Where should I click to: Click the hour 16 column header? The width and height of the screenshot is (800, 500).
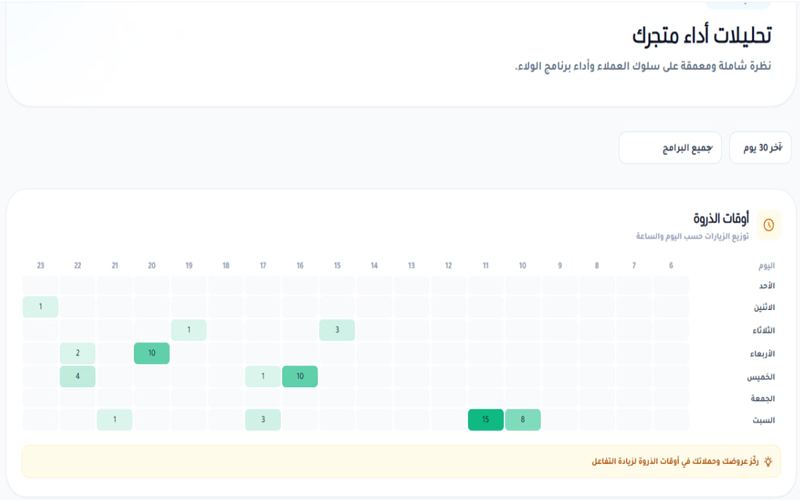point(300,265)
